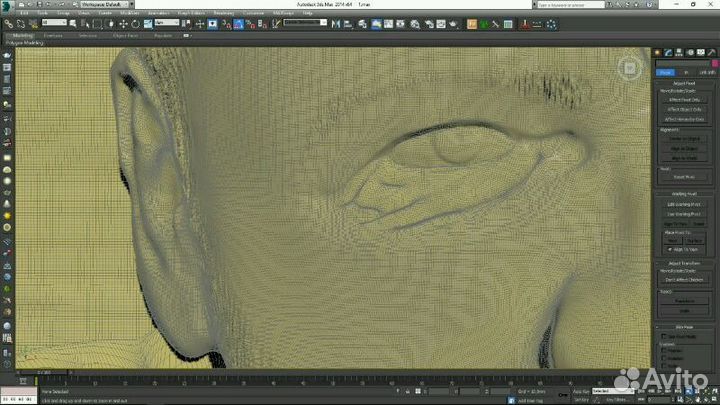This screenshot has height=405, width=720.
Task: Switch to the Object Paint ribbon tab
Action: point(125,35)
